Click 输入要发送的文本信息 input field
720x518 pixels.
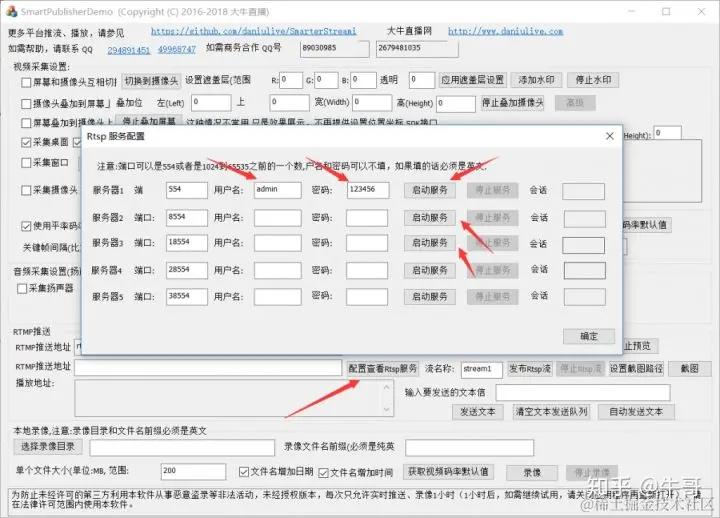coord(583,393)
